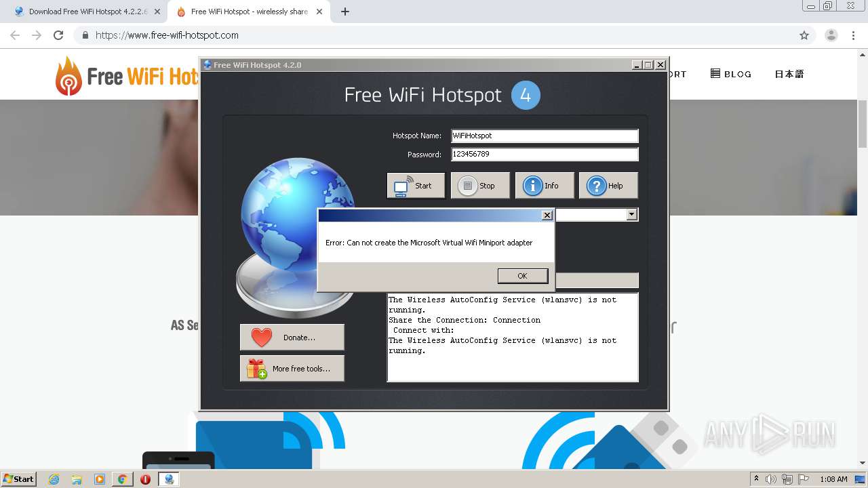Reload the current page

(x=58, y=35)
